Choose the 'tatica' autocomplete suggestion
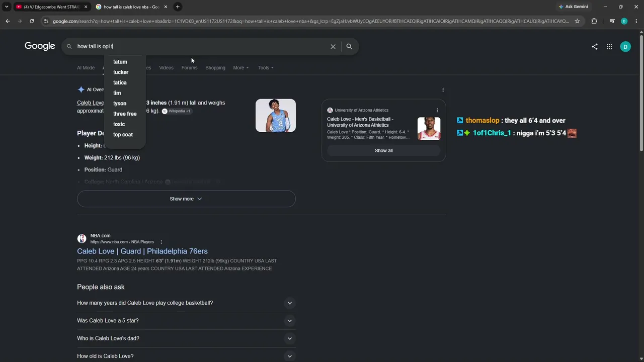Screen dimensions: 644x362 pyautogui.click(x=125, y=82)
